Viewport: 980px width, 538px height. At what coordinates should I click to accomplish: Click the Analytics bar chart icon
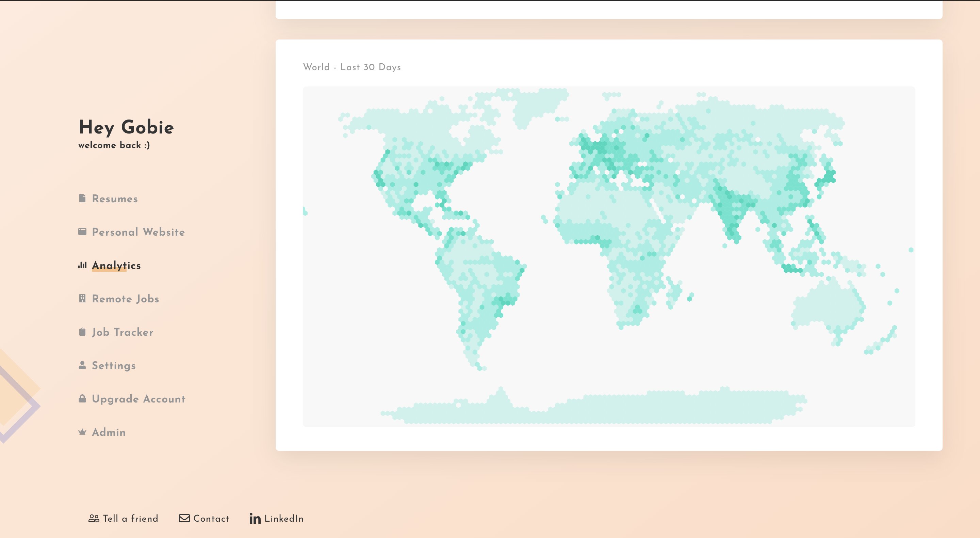pos(82,265)
